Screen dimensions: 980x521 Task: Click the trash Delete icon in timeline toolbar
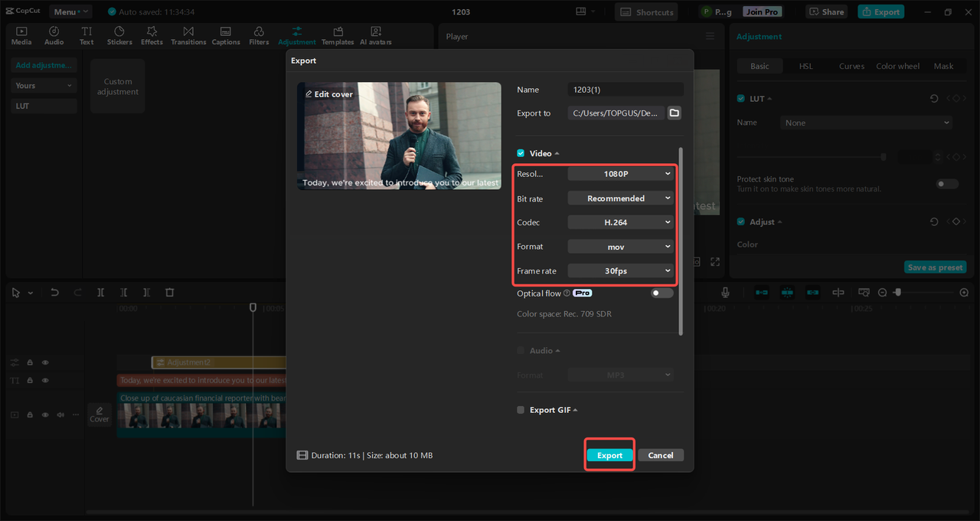tap(170, 293)
